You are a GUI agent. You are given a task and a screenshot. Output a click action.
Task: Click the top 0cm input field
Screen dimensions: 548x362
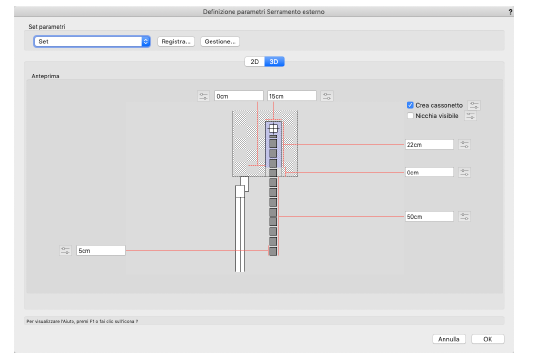239,96
